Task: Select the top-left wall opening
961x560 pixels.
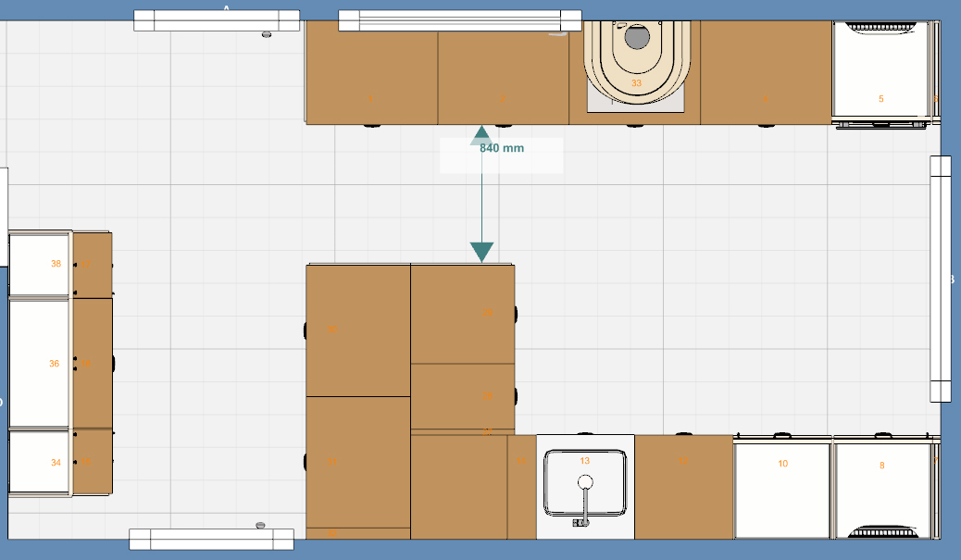Action: 217,20
